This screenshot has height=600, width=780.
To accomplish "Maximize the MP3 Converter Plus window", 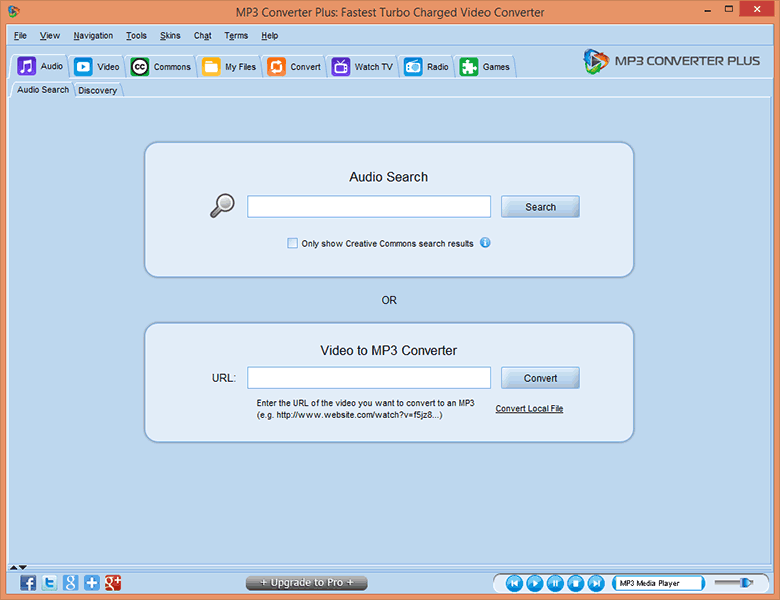I will (x=729, y=9).
